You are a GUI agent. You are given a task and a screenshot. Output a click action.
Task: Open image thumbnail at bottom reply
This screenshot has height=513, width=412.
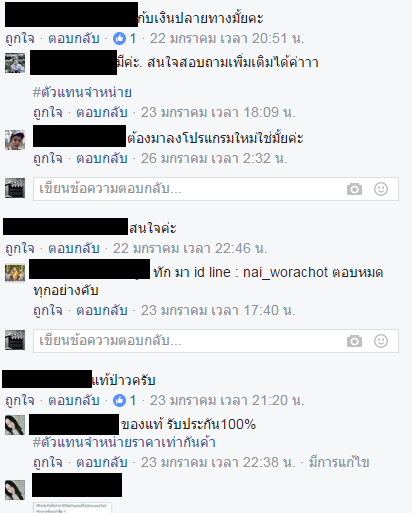point(72,508)
